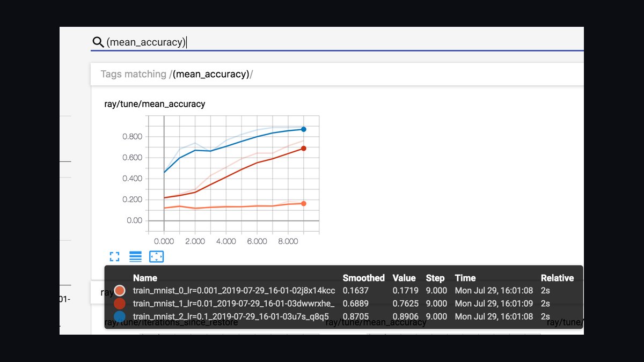
Task: Click smoothed value 0.8705
Action: pos(356,316)
